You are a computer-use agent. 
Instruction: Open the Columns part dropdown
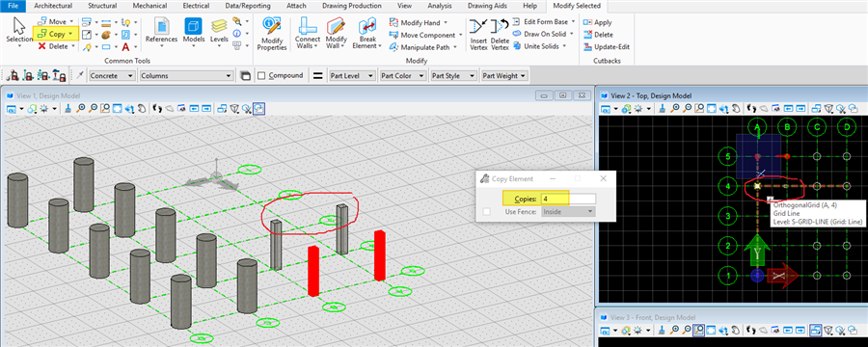(186, 76)
